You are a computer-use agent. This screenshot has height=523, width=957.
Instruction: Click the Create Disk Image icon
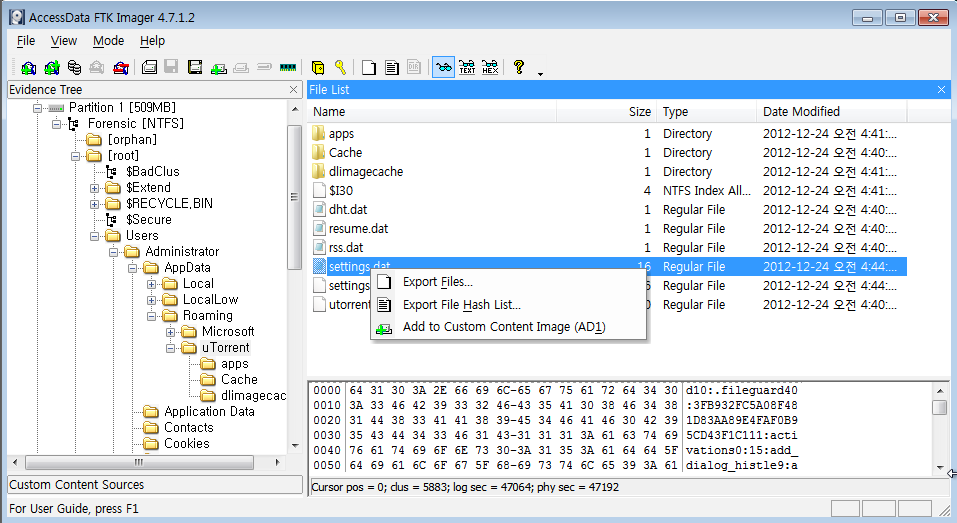pyautogui.click(x=150, y=67)
